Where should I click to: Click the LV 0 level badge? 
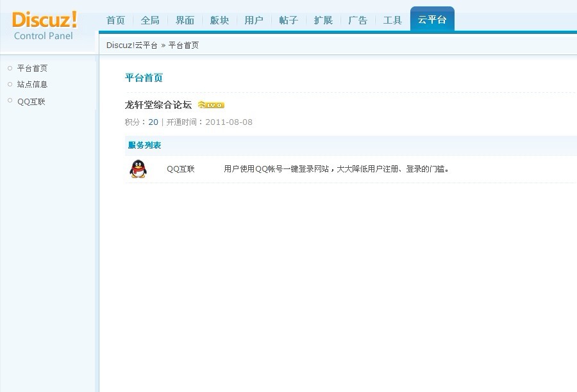(211, 105)
